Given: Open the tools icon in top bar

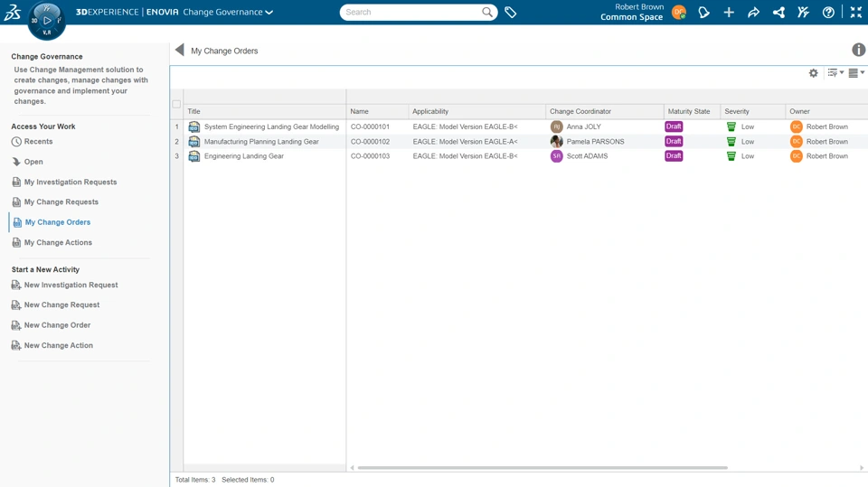Looking at the screenshot, I should pyautogui.click(x=803, y=12).
